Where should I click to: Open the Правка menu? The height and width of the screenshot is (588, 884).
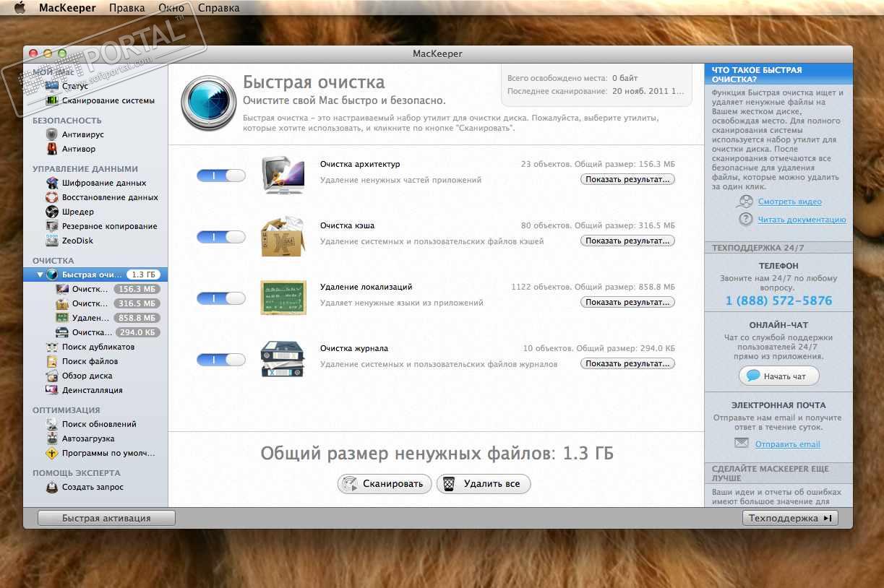pos(126,8)
